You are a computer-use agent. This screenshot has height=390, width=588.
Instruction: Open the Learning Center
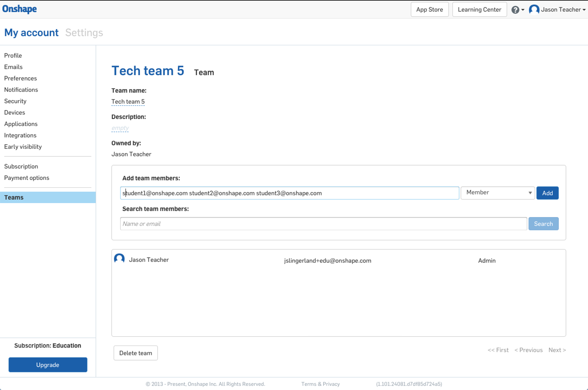(x=479, y=10)
